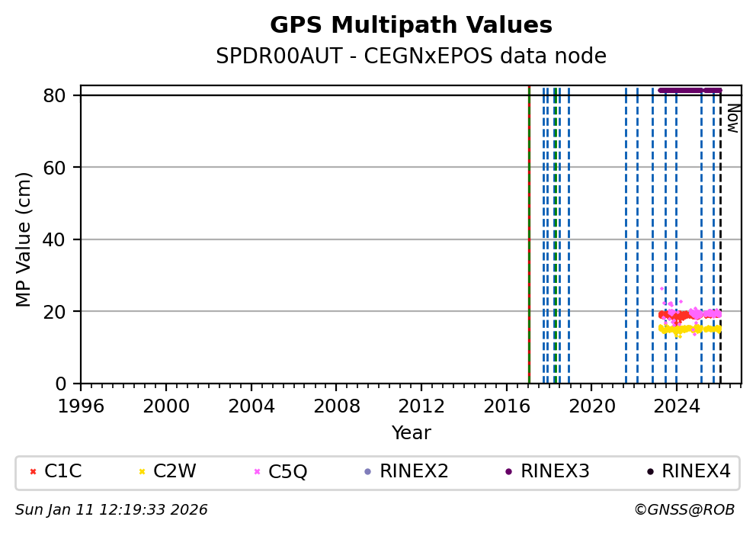Click the black dashed Now line
The width and height of the screenshot is (756, 533).
721,229
